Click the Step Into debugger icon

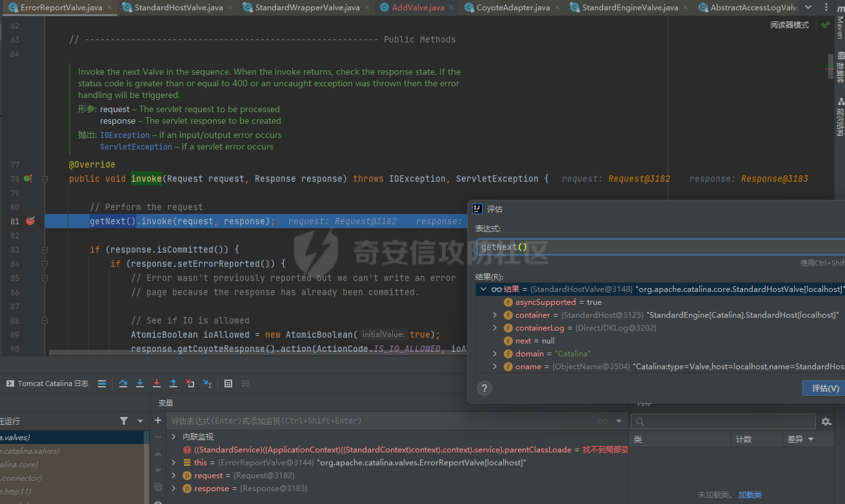pyautogui.click(x=140, y=383)
